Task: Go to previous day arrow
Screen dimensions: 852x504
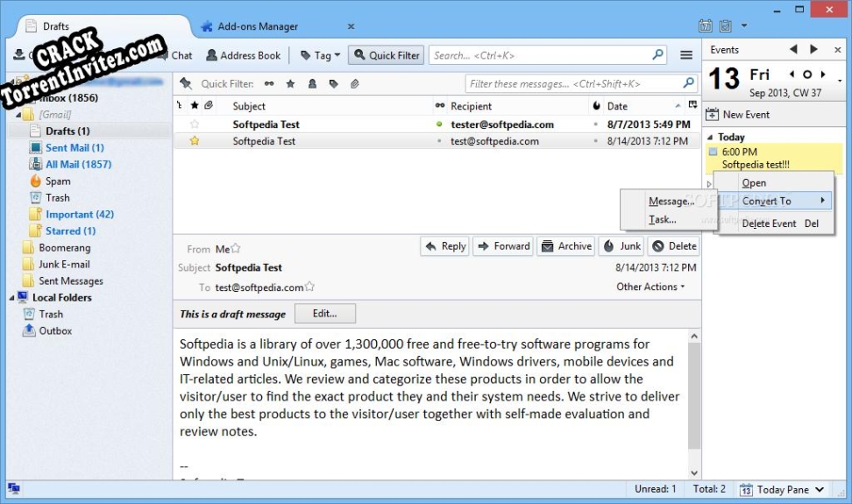Action: [x=792, y=75]
